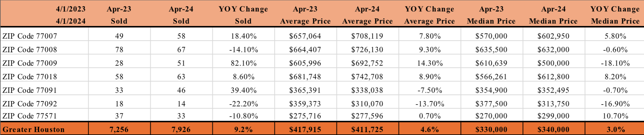Select the ZIP Code 77009 row label

pyautogui.click(x=30, y=63)
